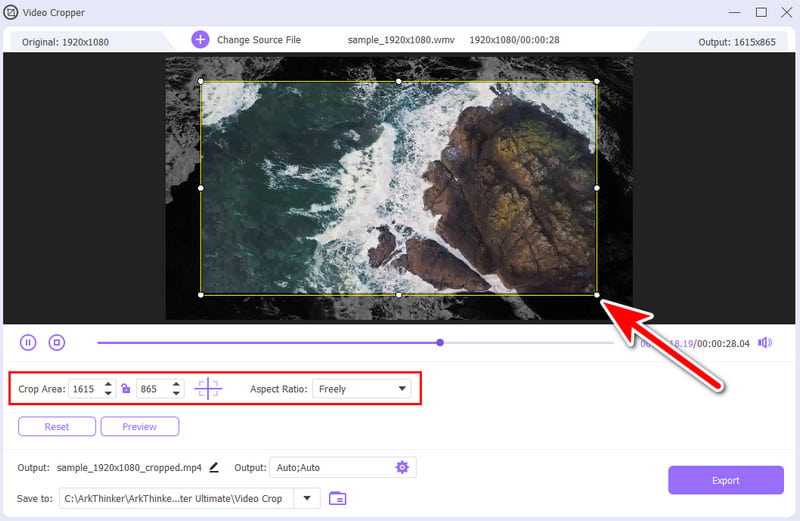Center the crop area with crosshair icon
The height and width of the screenshot is (521, 800).
(208, 388)
